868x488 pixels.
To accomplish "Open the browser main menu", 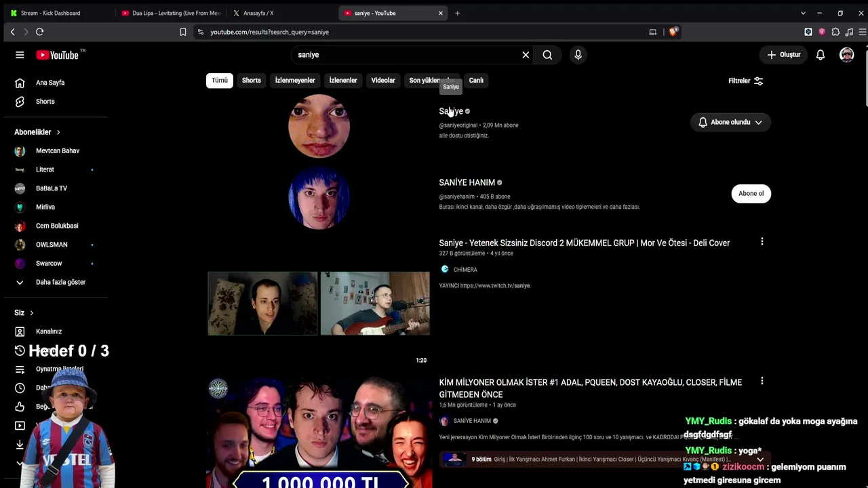I will [863, 32].
